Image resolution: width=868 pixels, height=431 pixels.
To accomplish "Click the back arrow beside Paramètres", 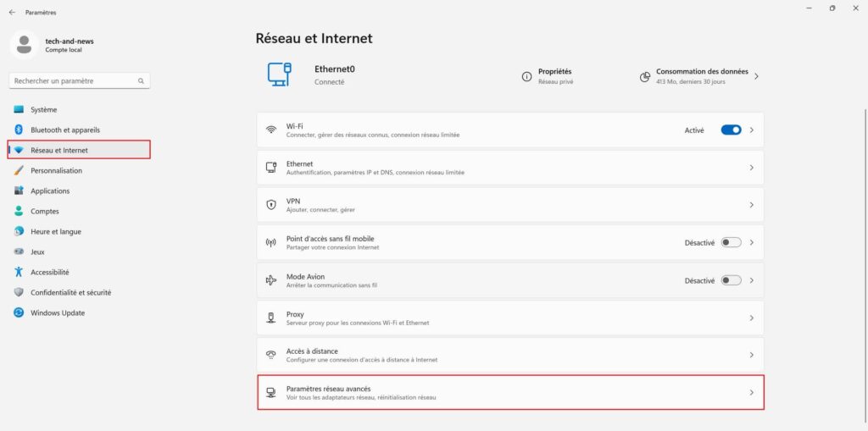I will 12,12.
